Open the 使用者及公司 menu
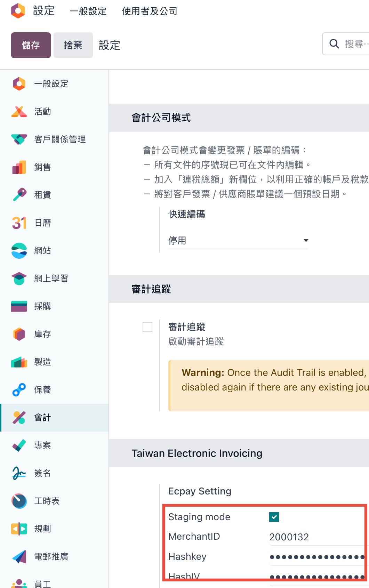The width and height of the screenshot is (369, 588). tap(150, 11)
